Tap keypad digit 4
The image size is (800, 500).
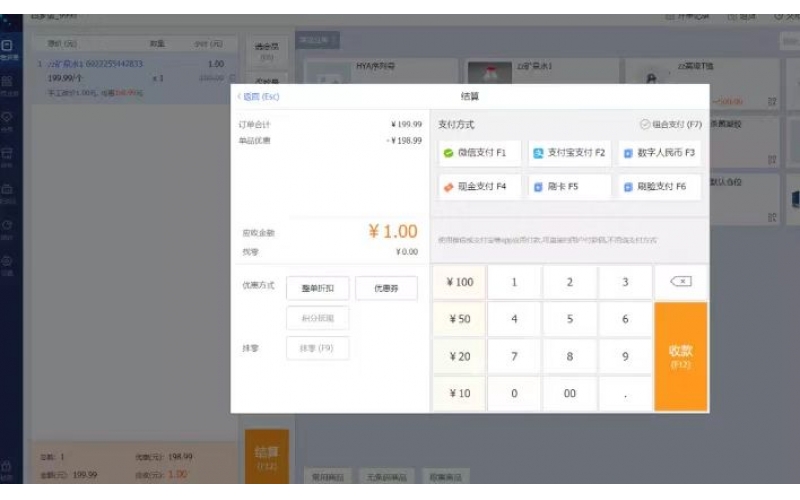click(514, 319)
